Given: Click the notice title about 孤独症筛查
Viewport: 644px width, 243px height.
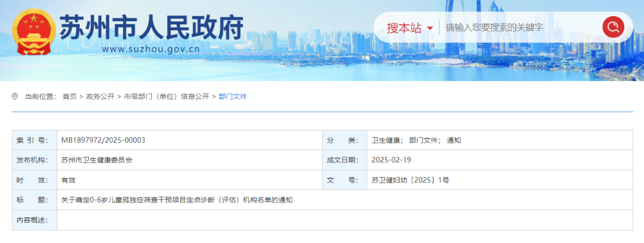Looking at the screenshot, I should (177, 200).
